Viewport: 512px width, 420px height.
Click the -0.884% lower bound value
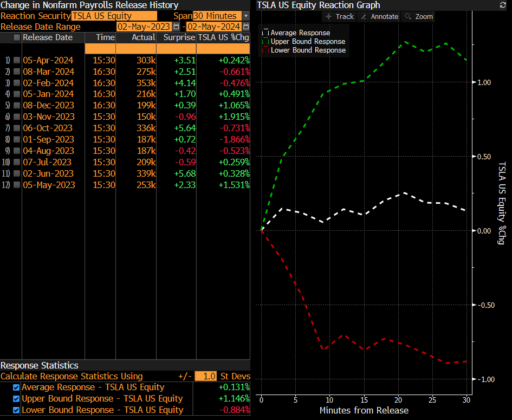click(x=235, y=410)
